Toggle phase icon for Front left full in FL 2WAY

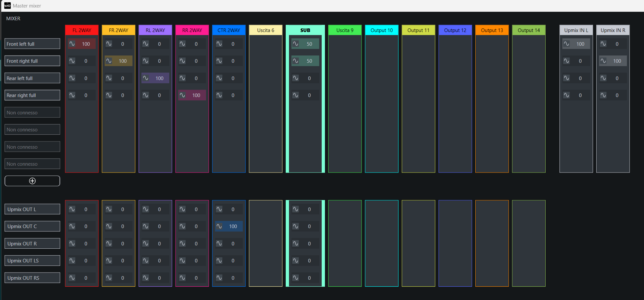[72, 44]
